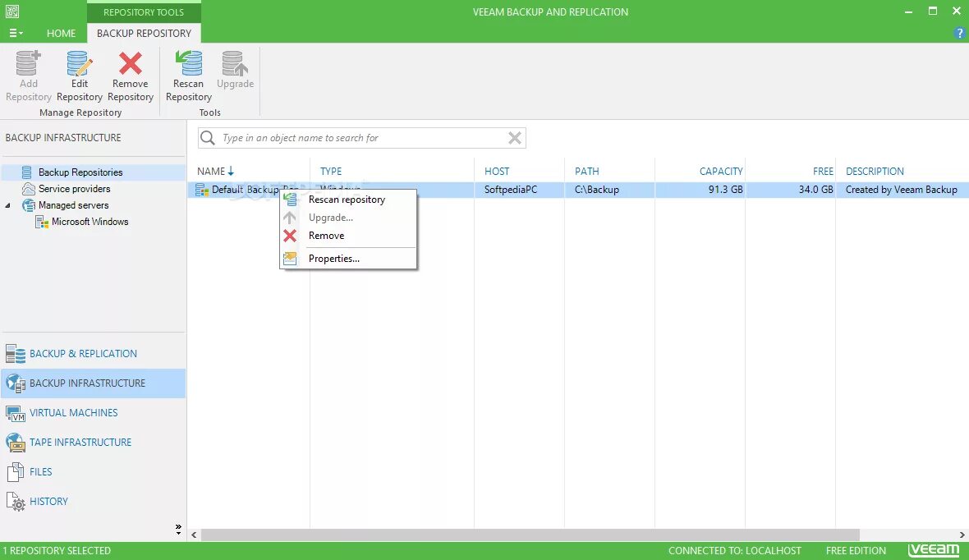Click the Default Backup Repository row icon
Screen dimensions: 969x560
[x=202, y=190]
